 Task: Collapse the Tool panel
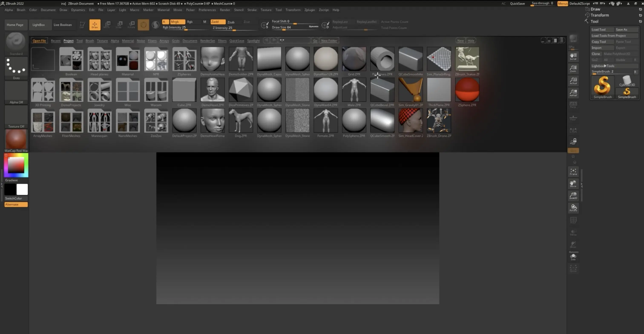click(x=595, y=21)
